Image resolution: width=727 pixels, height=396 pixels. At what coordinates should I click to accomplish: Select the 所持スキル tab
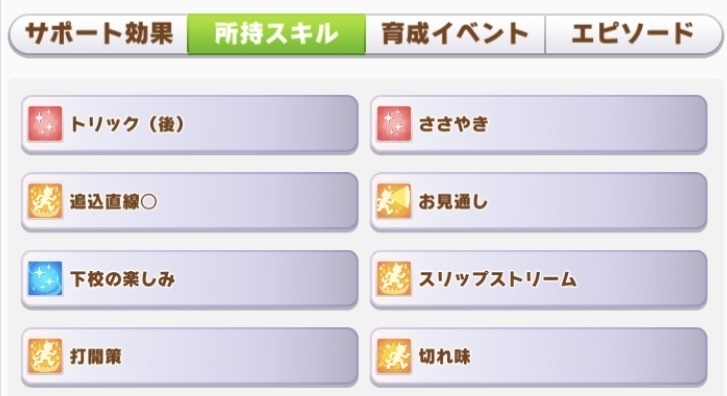click(x=276, y=34)
